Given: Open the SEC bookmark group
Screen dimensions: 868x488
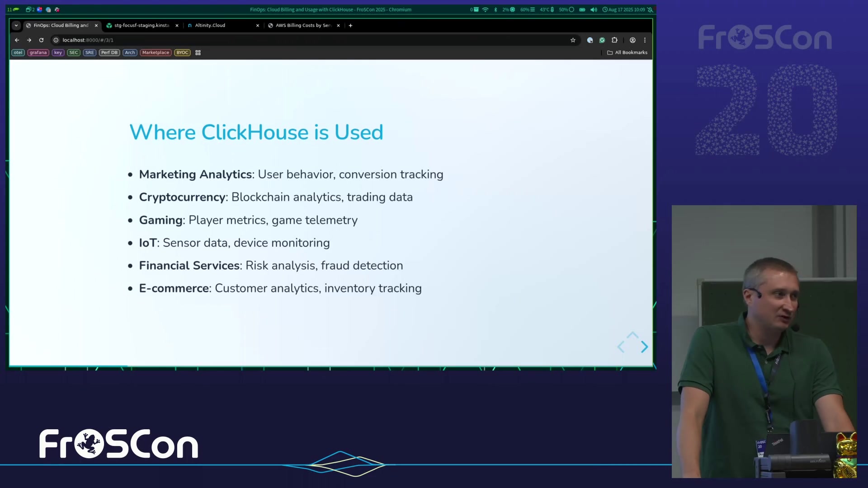Looking at the screenshot, I should click(x=74, y=53).
